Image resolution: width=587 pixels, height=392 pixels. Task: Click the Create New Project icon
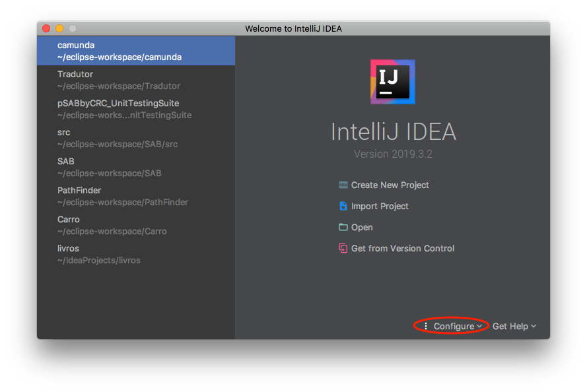343,185
